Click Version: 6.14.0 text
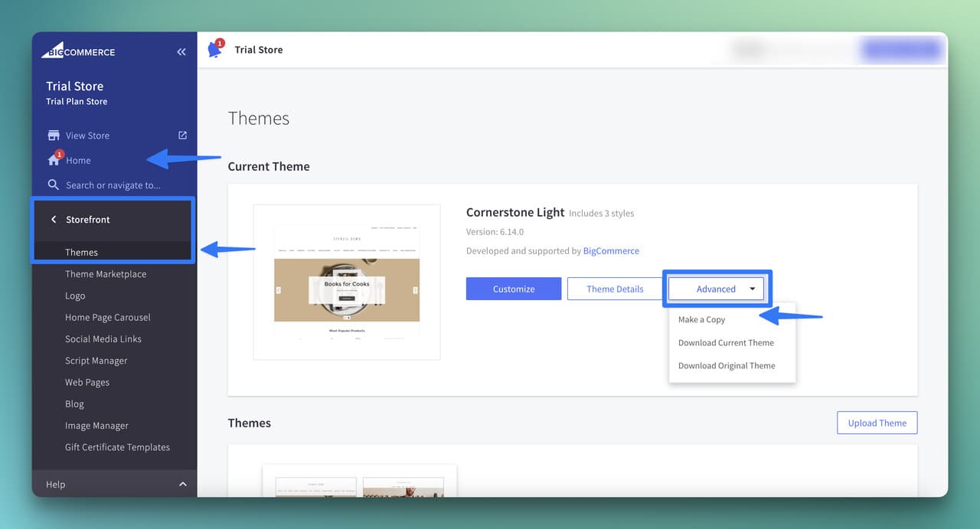Image resolution: width=980 pixels, height=529 pixels. (495, 232)
